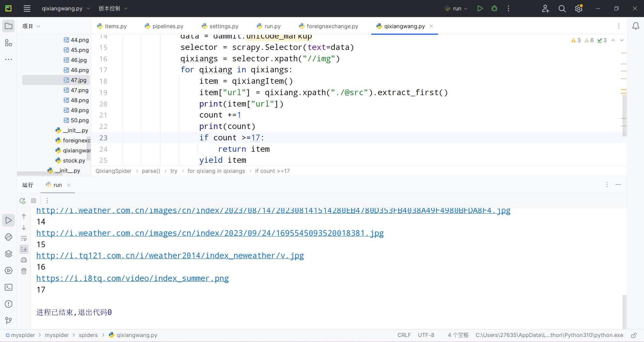Open the tq121.com.cn v.jpg link

(x=170, y=256)
